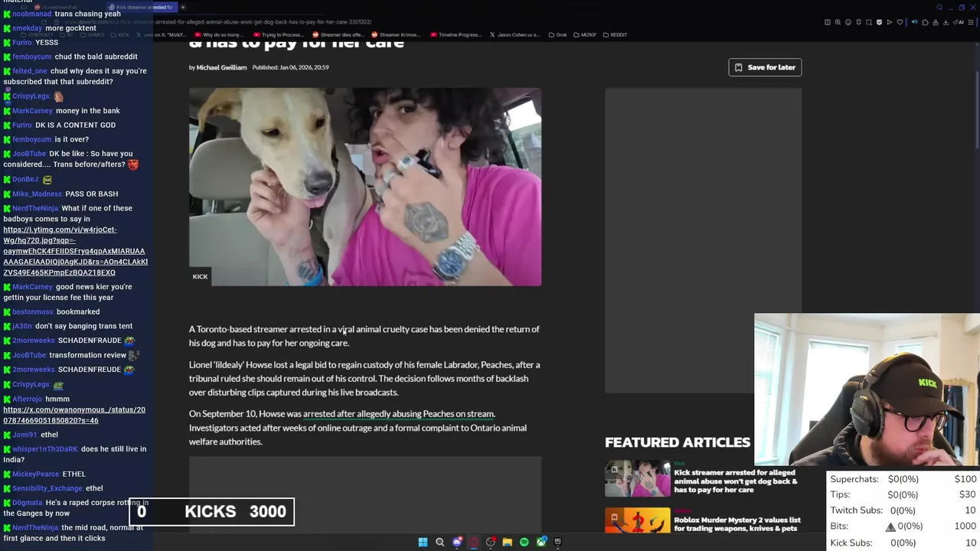Expand the Grok bookmarks folder
This screenshot has height=551, width=980.
coord(558,34)
